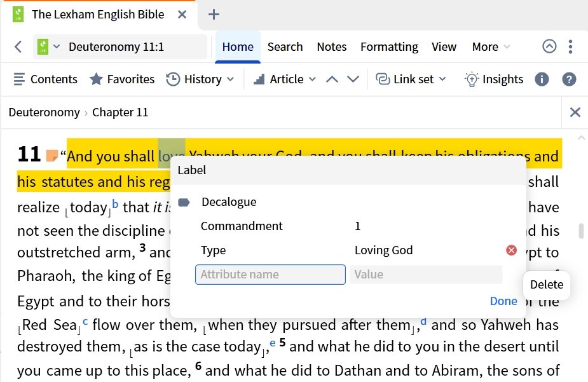Click the Lexham English Bible tab icon
Viewport: 588px width, 382px height.
point(18,15)
